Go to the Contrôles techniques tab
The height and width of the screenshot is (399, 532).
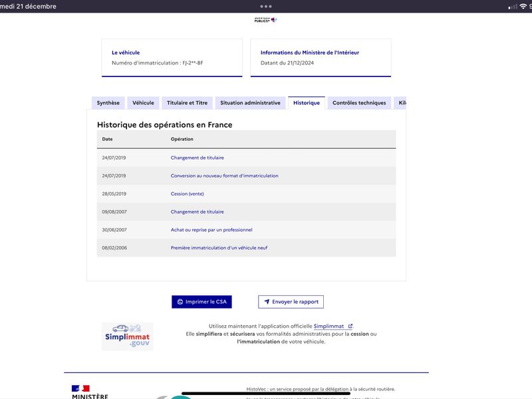359,103
